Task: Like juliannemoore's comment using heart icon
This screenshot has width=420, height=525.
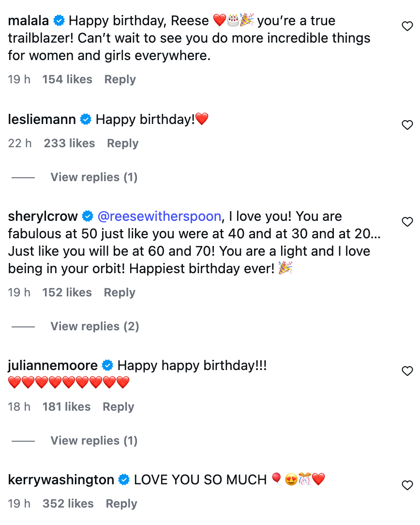Action: coord(407,371)
